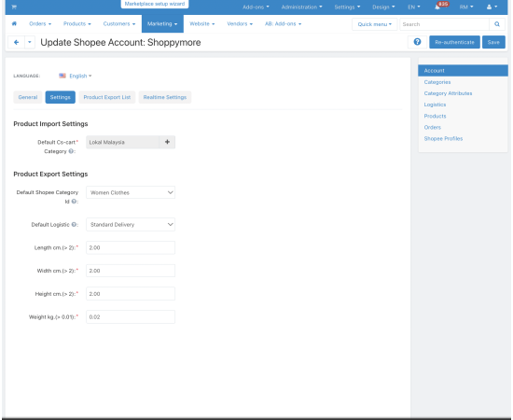
Task: Click the shopping cart icon in top bar
Action: (x=14, y=7)
